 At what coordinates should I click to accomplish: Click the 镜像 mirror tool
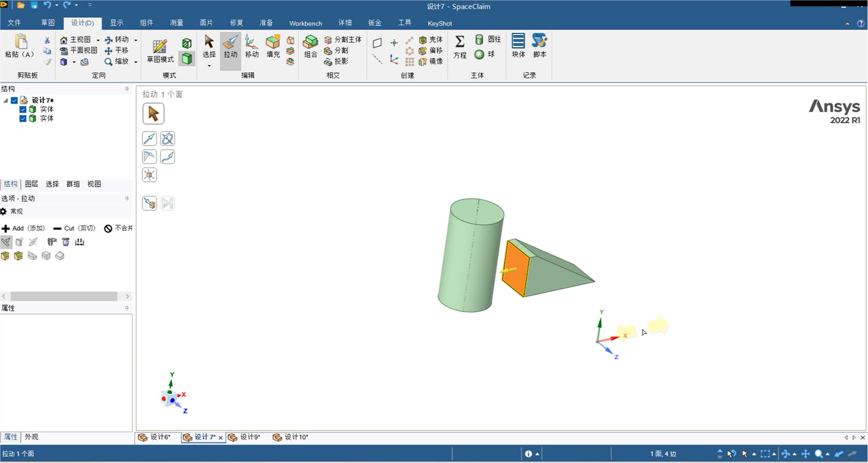tap(431, 61)
